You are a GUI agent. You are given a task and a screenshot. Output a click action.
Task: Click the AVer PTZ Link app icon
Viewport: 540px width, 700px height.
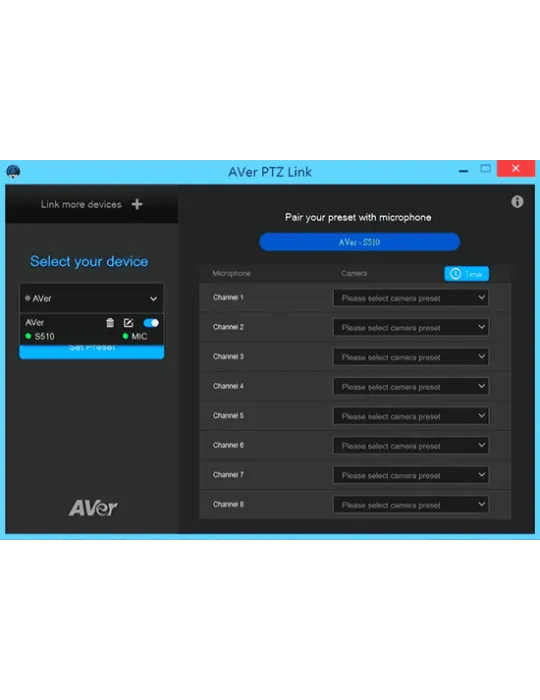13,171
